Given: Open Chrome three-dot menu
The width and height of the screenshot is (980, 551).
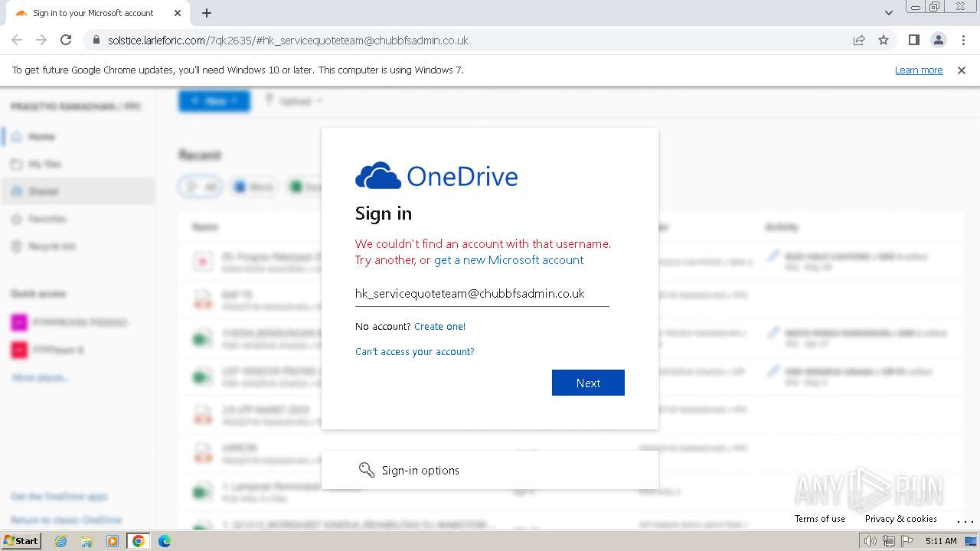Looking at the screenshot, I should (963, 40).
